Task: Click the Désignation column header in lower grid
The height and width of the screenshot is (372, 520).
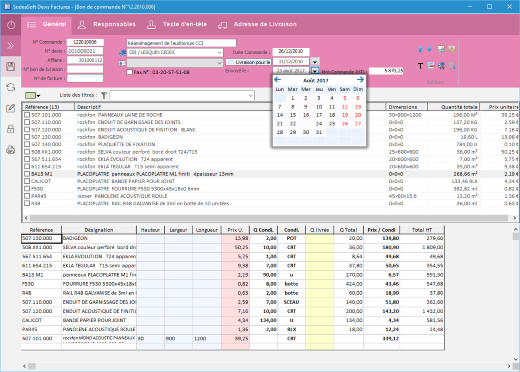Action: coord(99,230)
